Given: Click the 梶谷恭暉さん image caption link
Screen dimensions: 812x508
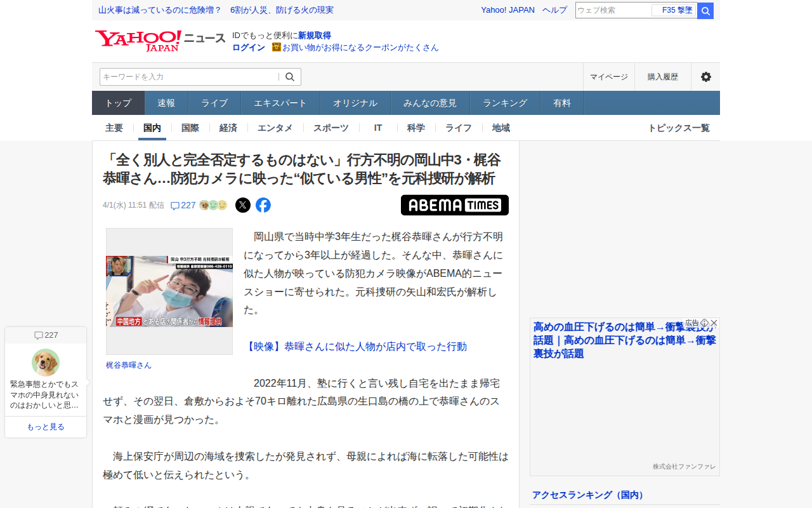Looking at the screenshot, I should point(129,365).
